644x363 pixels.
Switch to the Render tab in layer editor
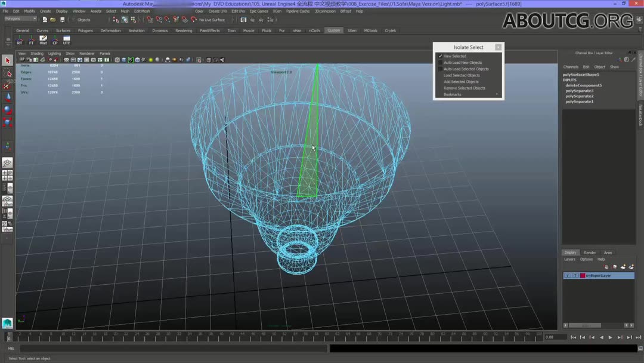(589, 252)
